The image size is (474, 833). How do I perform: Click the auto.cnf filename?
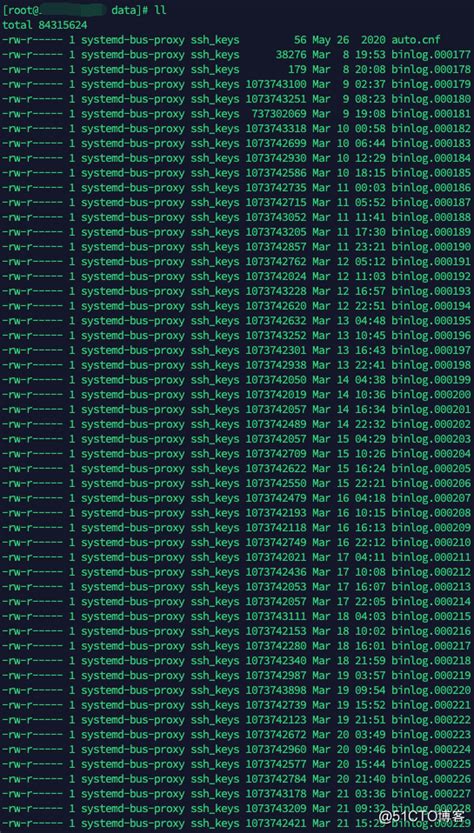[416, 40]
